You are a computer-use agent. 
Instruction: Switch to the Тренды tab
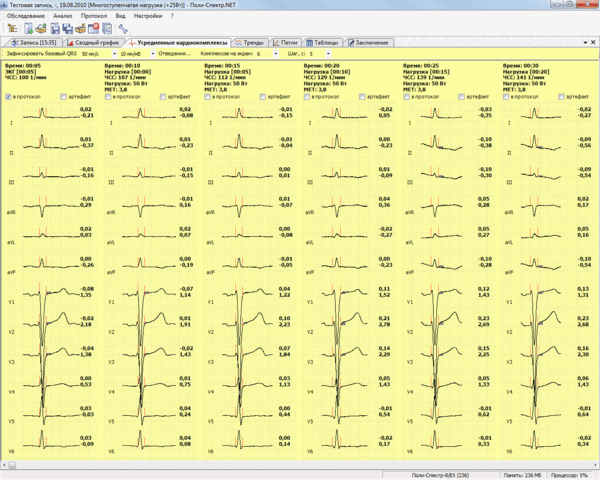[250, 43]
